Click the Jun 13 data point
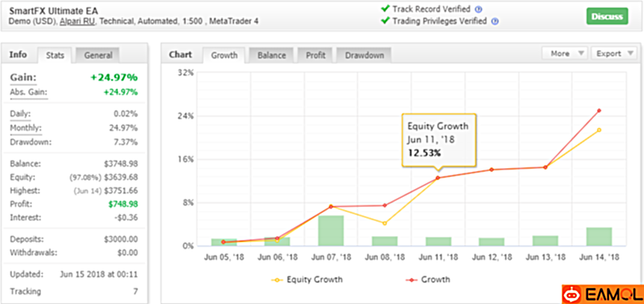 (545, 167)
